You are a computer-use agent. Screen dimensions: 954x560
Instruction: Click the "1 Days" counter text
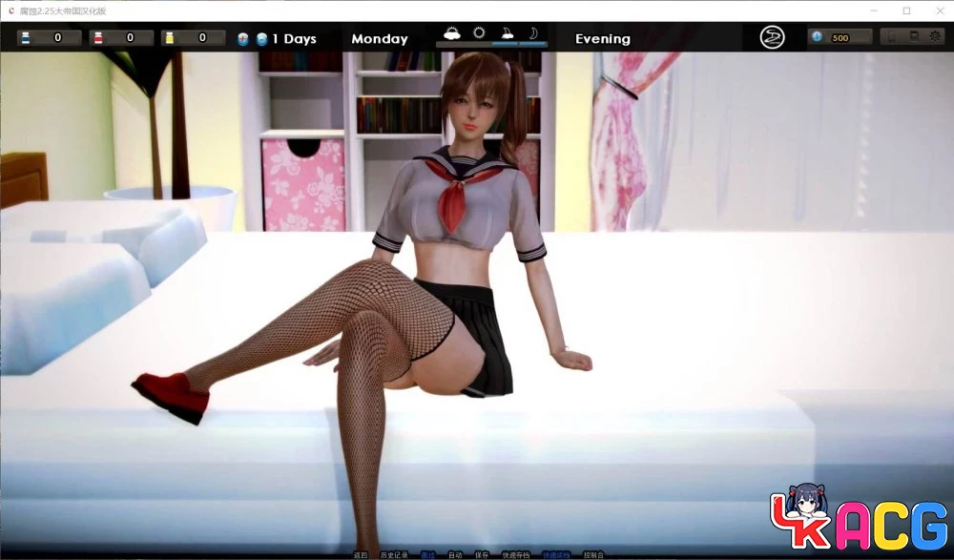[295, 39]
